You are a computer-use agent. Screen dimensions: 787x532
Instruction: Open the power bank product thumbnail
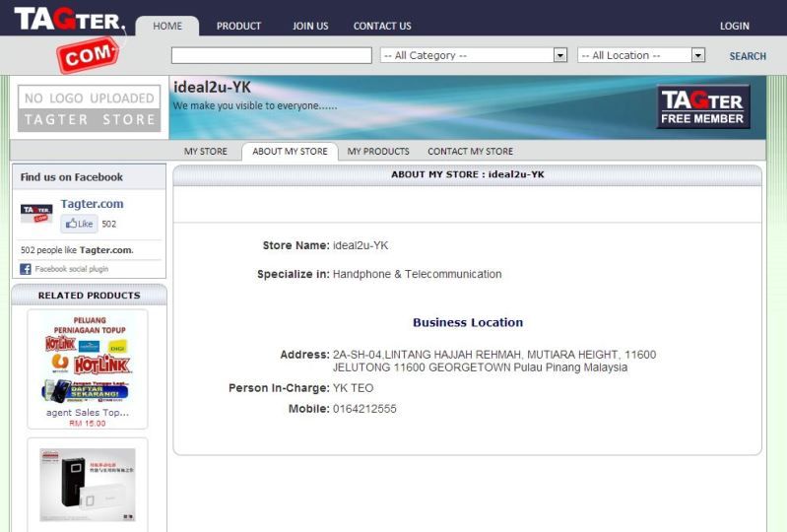pyautogui.click(x=87, y=485)
